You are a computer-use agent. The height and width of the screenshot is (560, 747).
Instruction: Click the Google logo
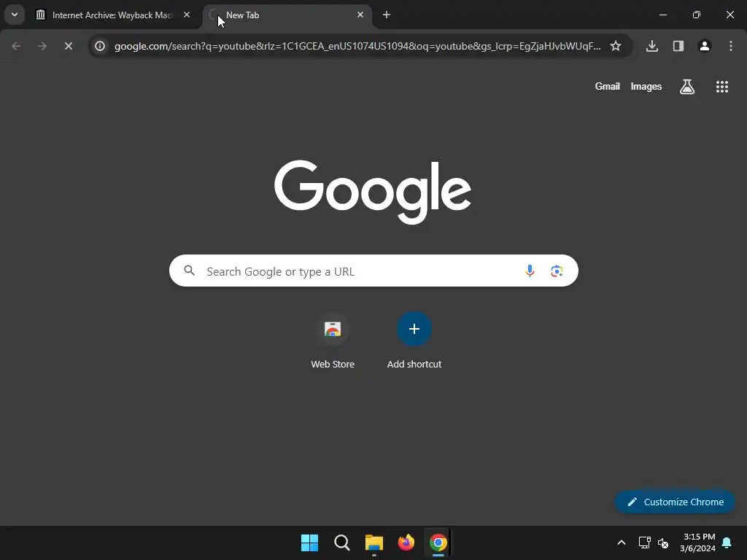click(x=373, y=192)
